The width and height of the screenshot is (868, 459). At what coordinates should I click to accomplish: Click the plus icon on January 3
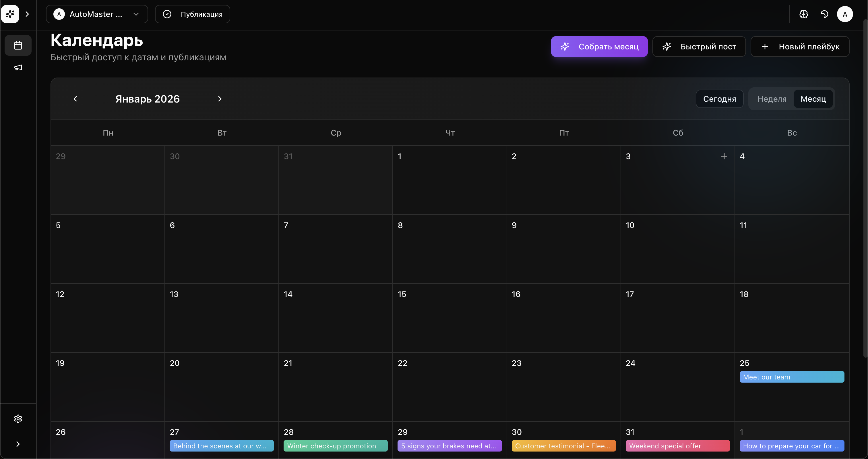click(724, 156)
